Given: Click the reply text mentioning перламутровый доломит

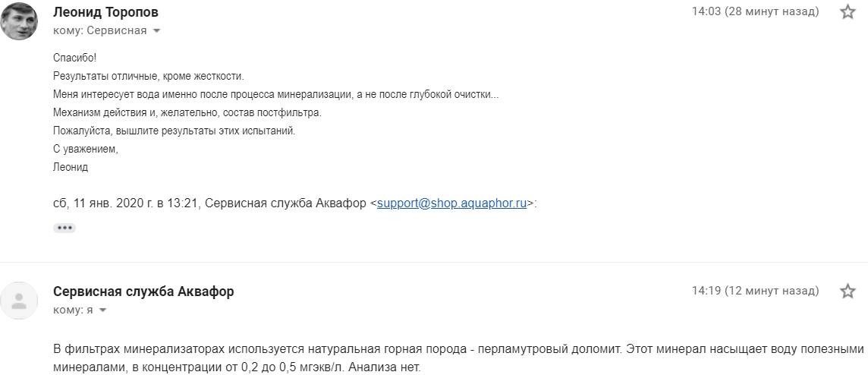Looking at the screenshot, I should pyautogui.click(x=455, y=349).
